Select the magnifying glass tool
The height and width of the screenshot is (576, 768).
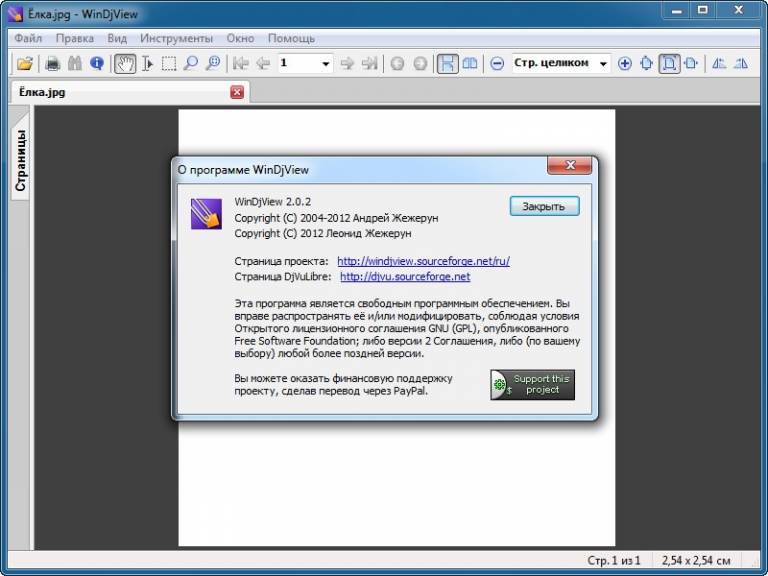(191, 63)
